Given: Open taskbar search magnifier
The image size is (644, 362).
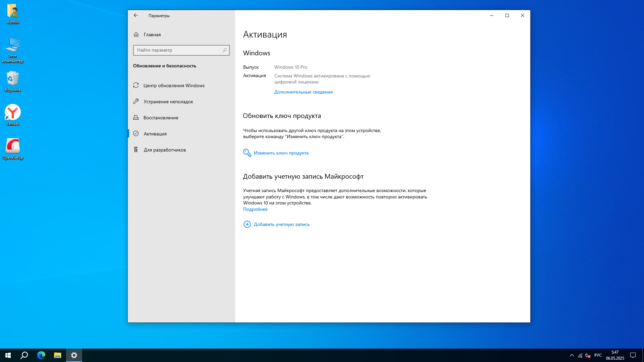Looking at the screenshot, I should [x=24, y=355].
